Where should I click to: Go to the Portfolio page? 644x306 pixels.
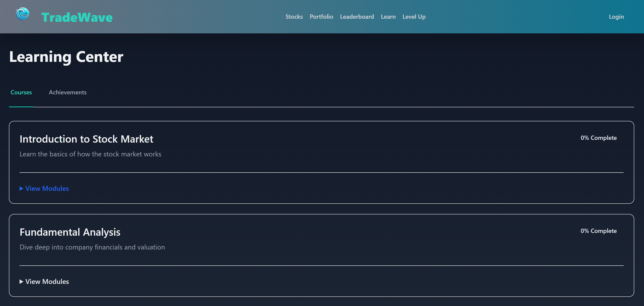pyautogui.click(x=321, y=17)
